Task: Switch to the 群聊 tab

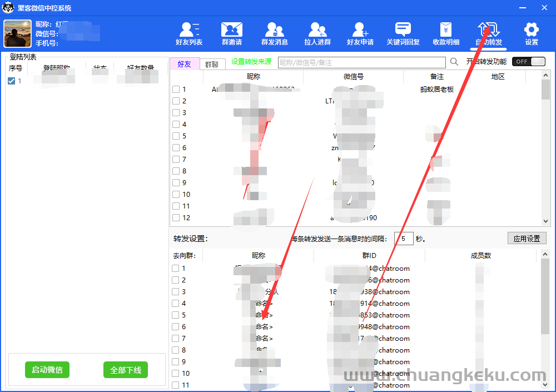Action: [212, 64]
